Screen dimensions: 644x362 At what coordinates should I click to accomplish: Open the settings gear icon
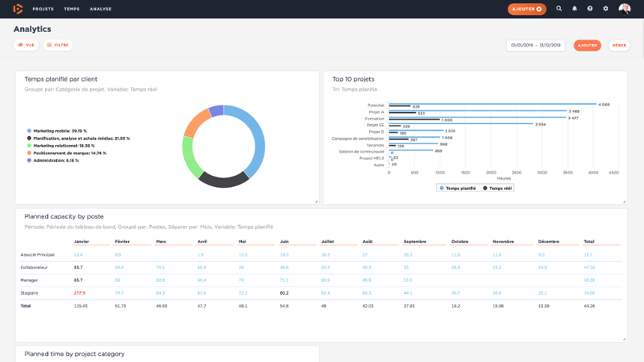pos(606,9)
